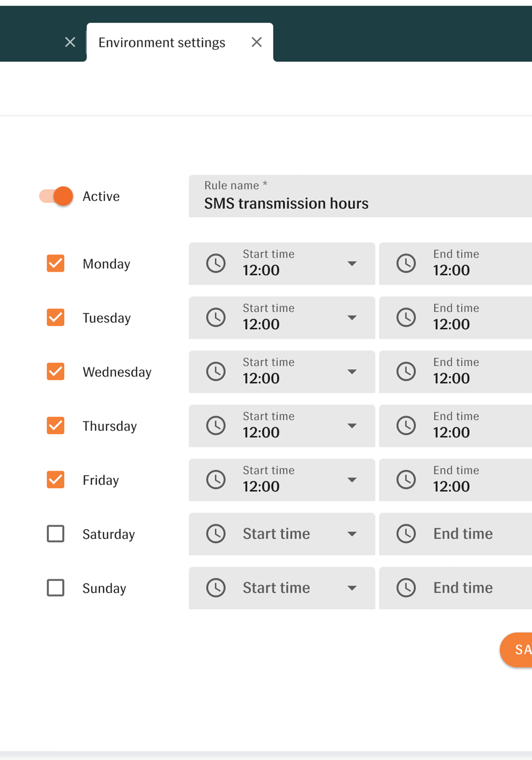Screen dimensions: 532x760
Task: Open the Sunday start time dropdown
Action: click(x=352, y=588)
